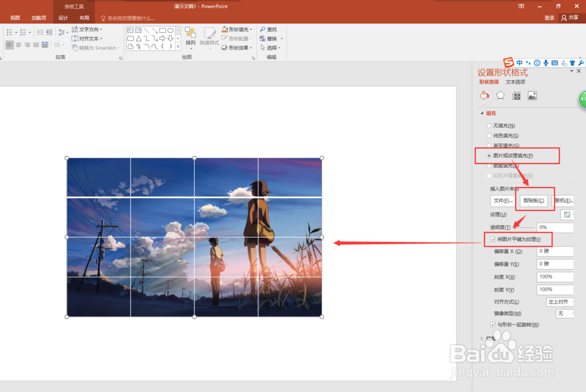Open the 设计 table design tab
The image size is (586, 392).
coord(63,18)
